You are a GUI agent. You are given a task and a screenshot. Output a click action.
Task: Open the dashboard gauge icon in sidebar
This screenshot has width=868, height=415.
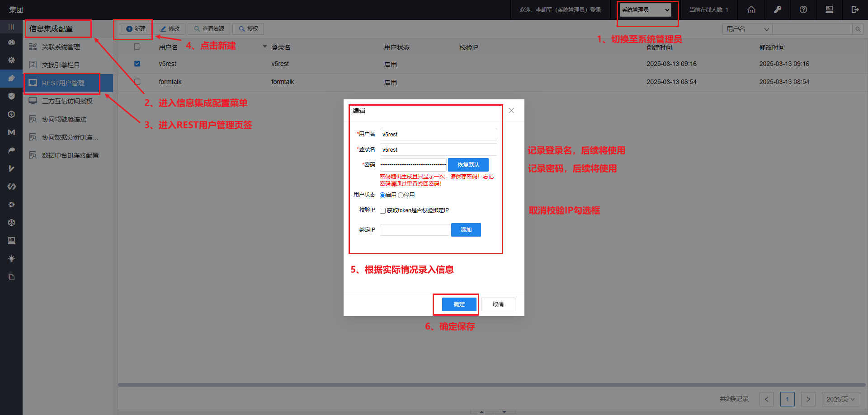11,42
